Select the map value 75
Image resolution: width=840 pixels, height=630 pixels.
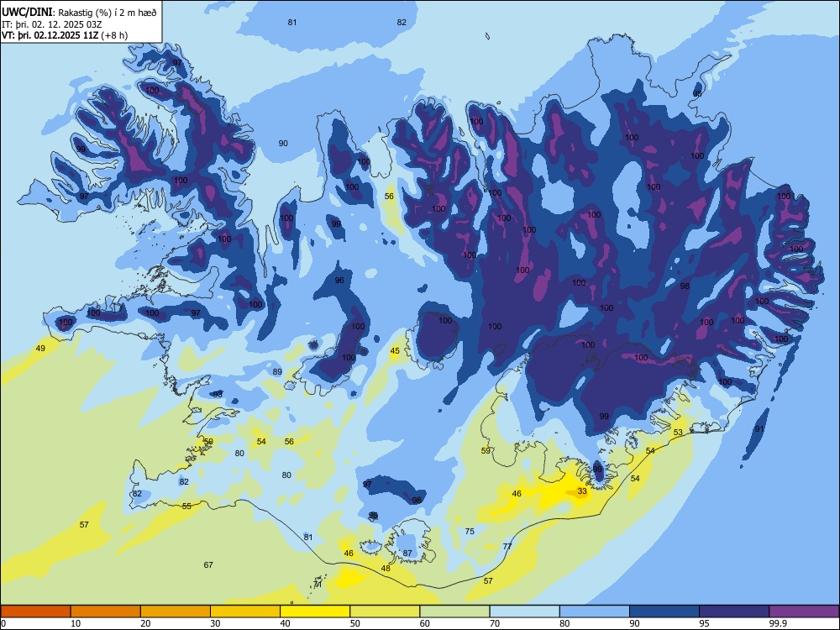pyautogui.click(x=470, y=532)
